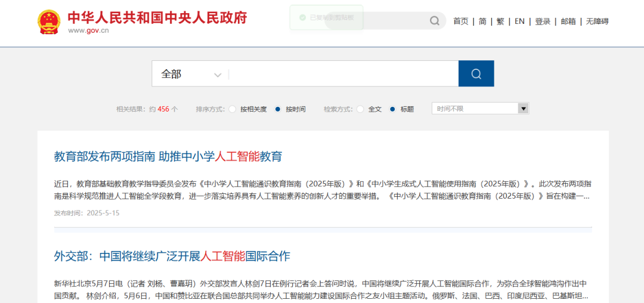Screen dimensions: 644x303
Task: Expand the 全部 category dropdown
Action: 191,74
